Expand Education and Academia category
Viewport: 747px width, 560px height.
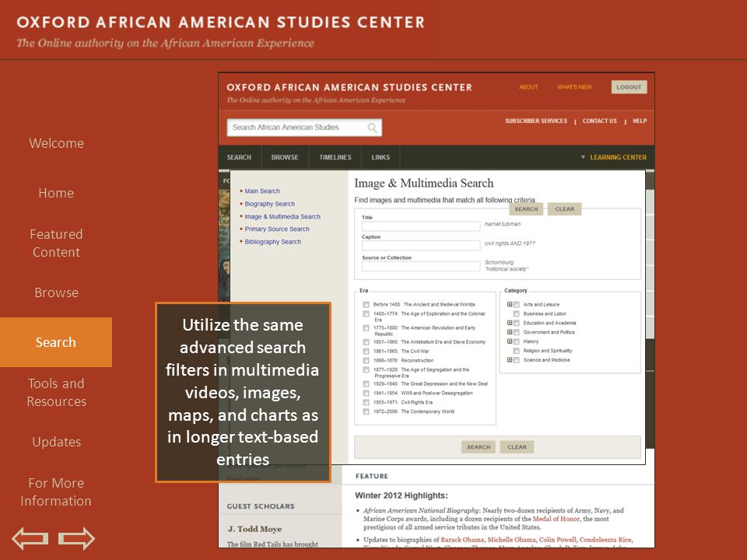pos(509,323)
